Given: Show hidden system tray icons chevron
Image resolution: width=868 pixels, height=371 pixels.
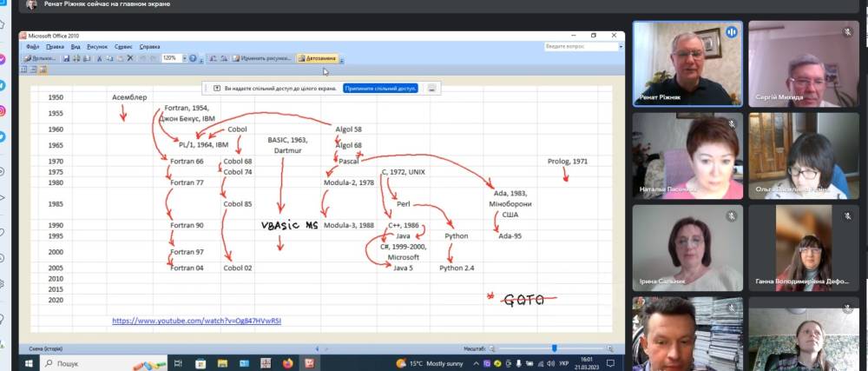Looking at the screenshot, I should 475,362.
